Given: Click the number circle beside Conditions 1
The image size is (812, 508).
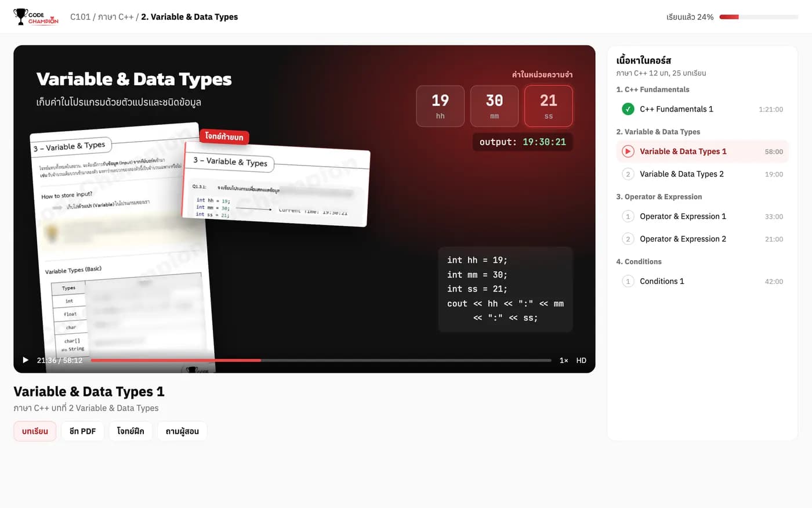Looking at the screenshot, I should [628, 282].
